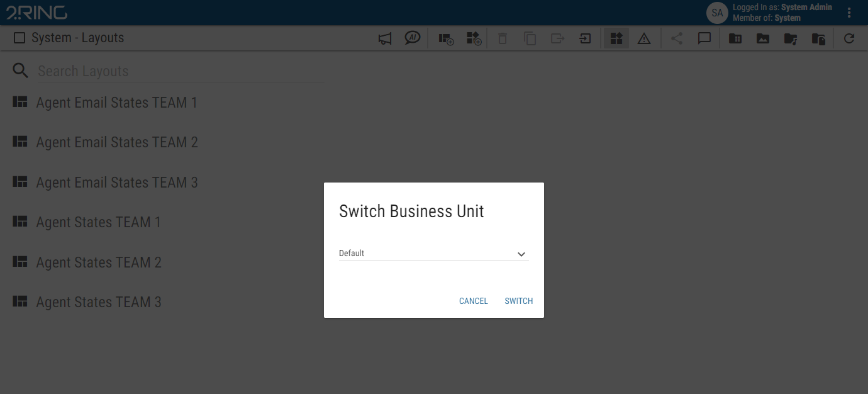Viewport: 868px width, 394px height.
Task: Select the announcements megaphone icon
Action: tap(384, 38)
